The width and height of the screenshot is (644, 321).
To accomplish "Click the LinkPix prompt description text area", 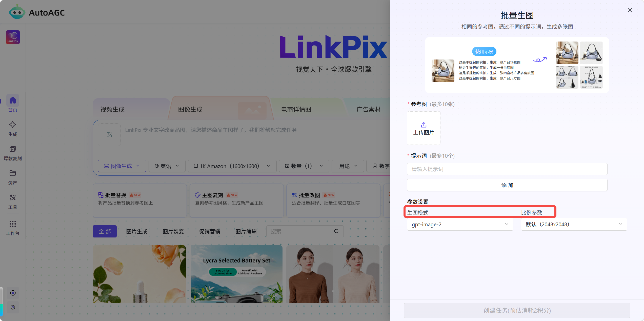I will (211, 130).
